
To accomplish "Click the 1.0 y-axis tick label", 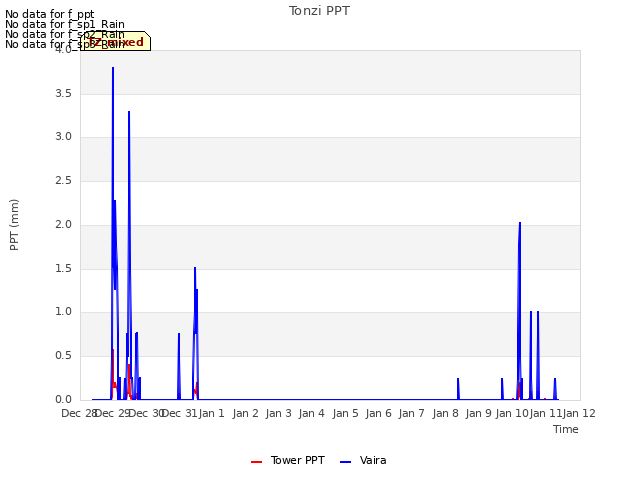I will pyautogui.click(x=63, y=312).
